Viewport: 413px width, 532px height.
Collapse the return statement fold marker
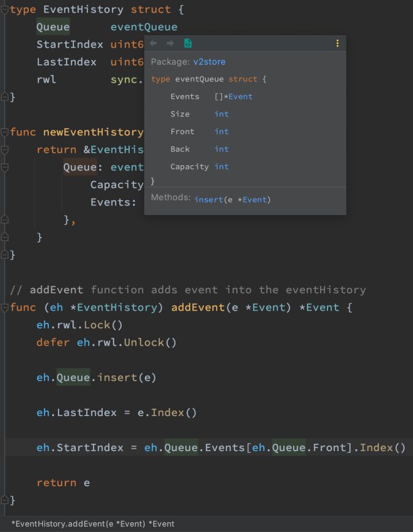5,150
